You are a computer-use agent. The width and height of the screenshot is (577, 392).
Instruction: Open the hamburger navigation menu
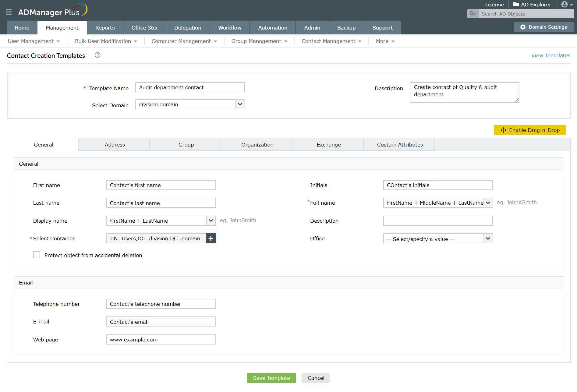pyautogui.click(x=9, y=12)
